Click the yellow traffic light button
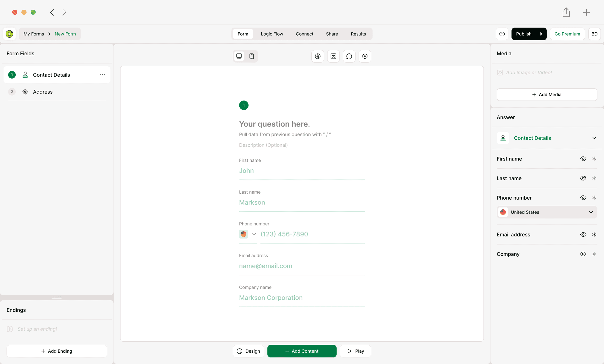 tap(24, 12)
